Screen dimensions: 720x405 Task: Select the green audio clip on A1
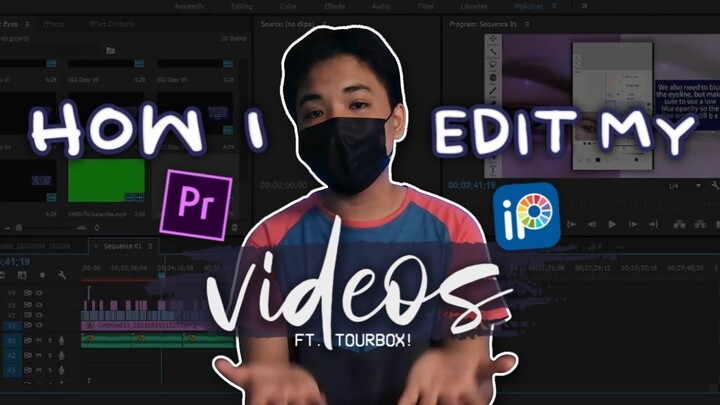click(x=158, y=340)
